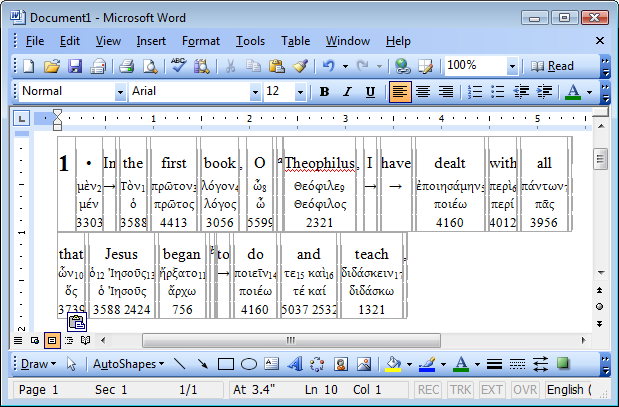This screenshot has height=407, width=619.
Task: Open the Font Color dropdown arrow in Formatting toolbar
Action: pyautogui.click(x=589, y=92)
